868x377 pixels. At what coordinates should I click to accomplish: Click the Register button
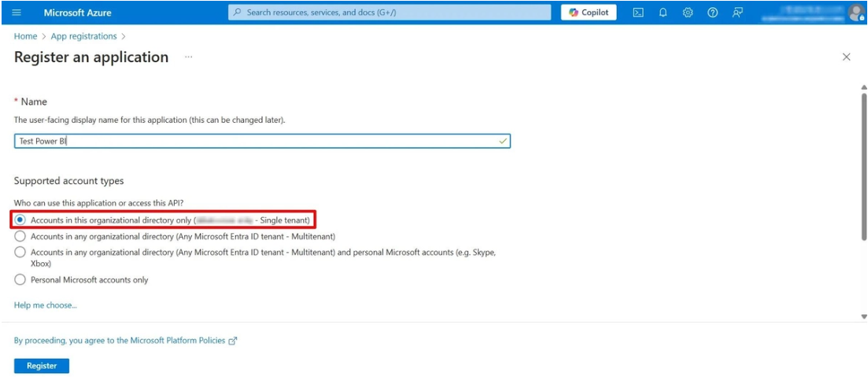(42, 366)
